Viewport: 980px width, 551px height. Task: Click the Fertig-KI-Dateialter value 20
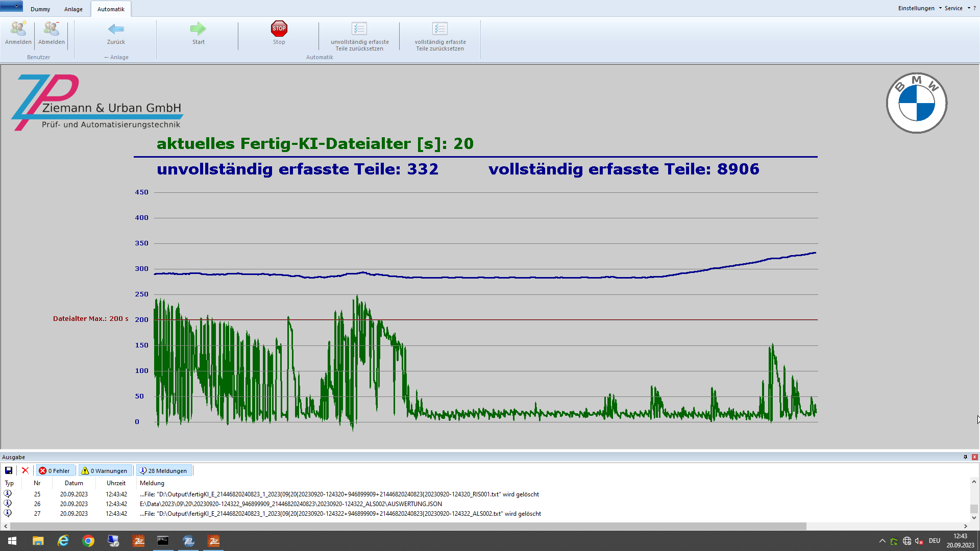click(463, 144)
